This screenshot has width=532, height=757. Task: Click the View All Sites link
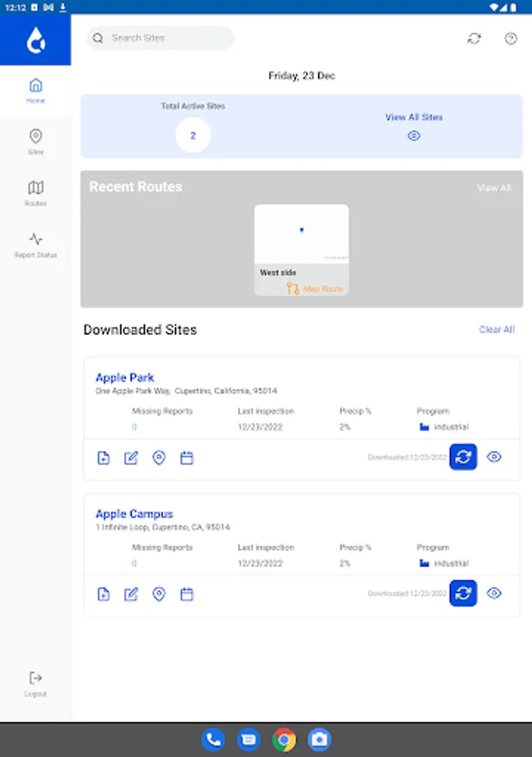tap(413, 117)
